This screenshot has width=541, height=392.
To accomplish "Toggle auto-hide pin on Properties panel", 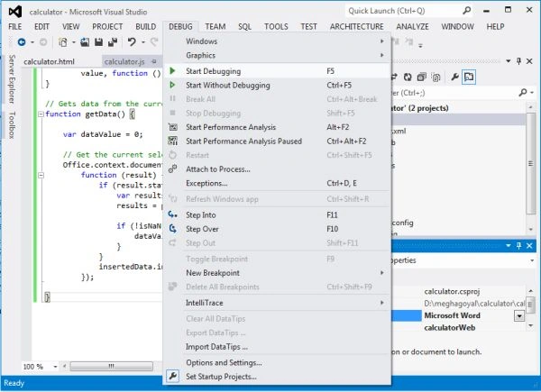I will click(x=518, y=246).
